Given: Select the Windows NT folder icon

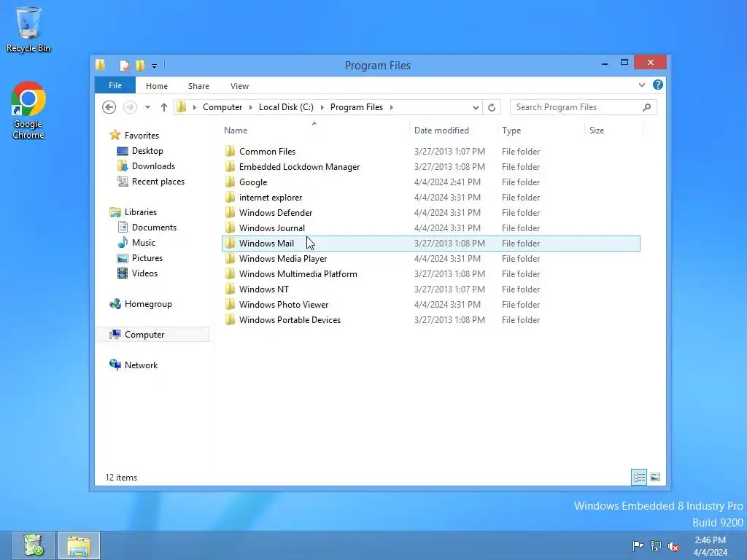Looking at the screenshot, I should click(x=230, y=289).
